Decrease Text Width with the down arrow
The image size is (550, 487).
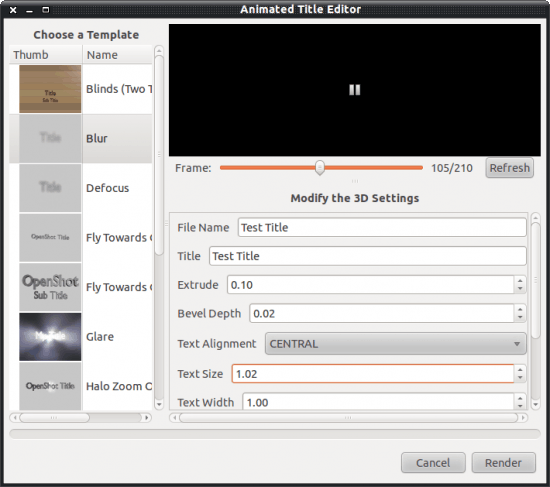[520, 406]
